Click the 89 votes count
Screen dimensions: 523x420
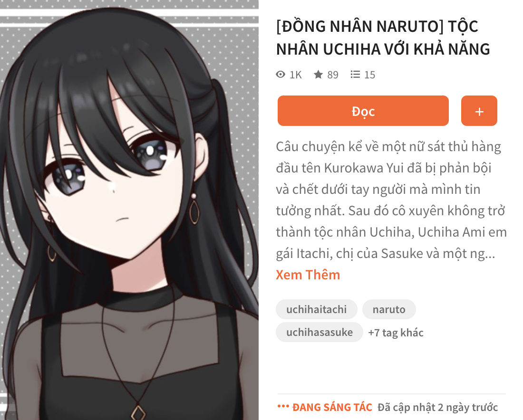tap(332, 75)
